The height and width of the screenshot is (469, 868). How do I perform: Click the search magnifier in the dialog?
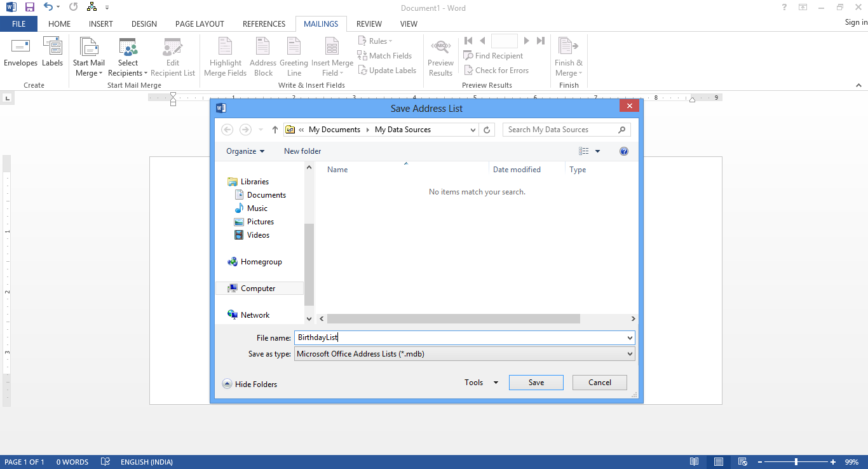(x=622, y=130)
